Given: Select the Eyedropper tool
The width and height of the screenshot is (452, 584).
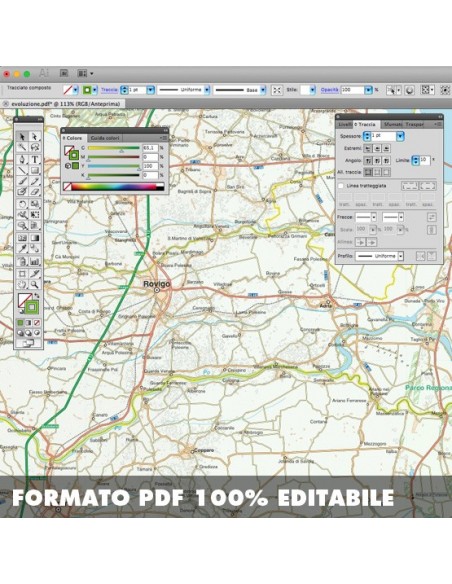Looking at the screenshot, I should coord(22,249).
